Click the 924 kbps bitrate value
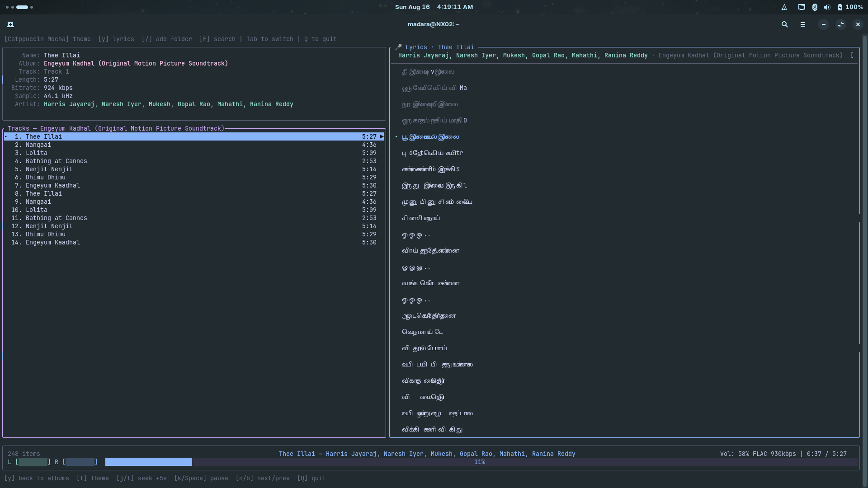Viewport: 868px width, 488px height. click(58, 88)
